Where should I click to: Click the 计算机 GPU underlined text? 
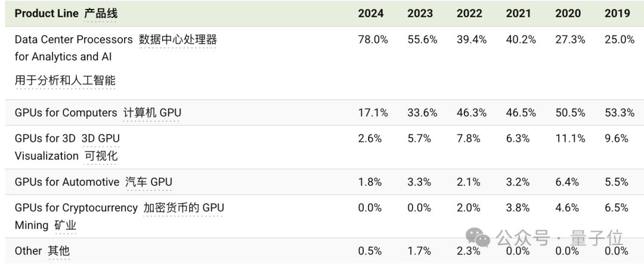click(152, 113)
